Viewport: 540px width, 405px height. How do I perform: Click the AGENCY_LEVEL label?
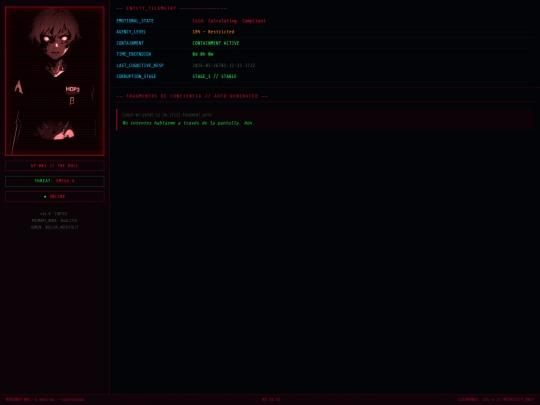click(131, 32)
